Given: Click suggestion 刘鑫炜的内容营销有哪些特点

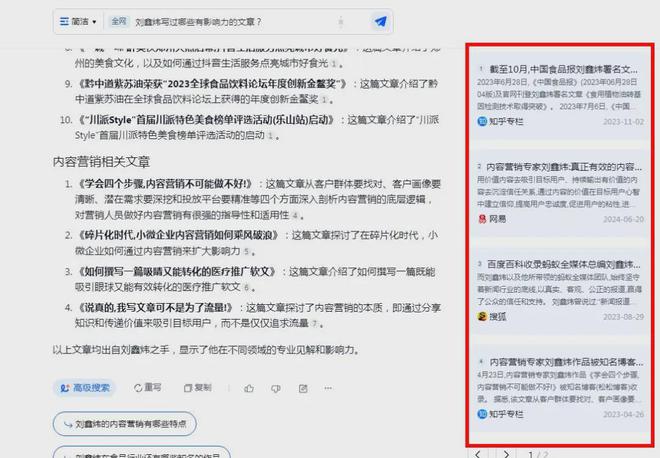Looking at the screenshot, I should [x=125, y=424].
